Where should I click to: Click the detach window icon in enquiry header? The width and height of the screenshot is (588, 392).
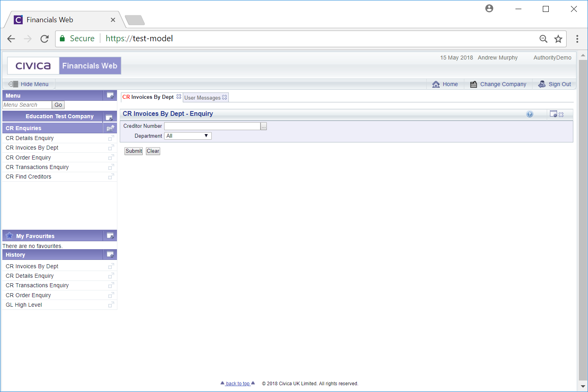pos(554,114)
